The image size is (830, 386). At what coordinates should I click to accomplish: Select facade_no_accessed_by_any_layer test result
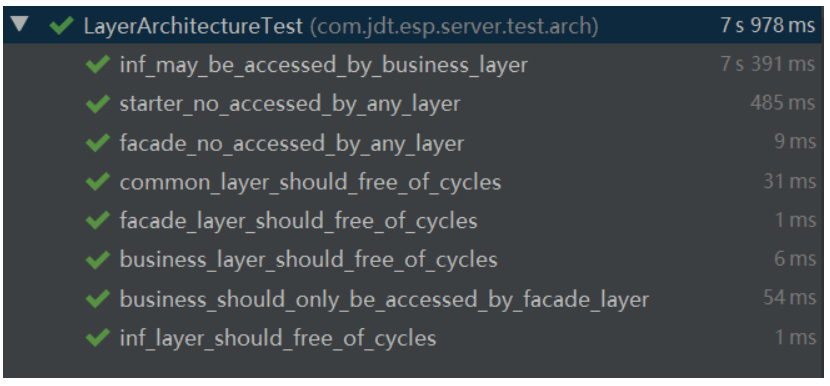point(292,143)
